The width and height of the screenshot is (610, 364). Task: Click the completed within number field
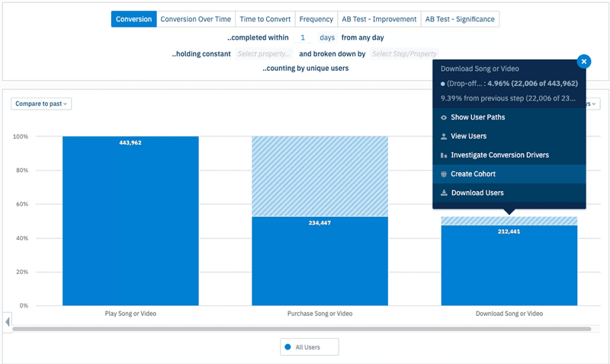point(303,37)
